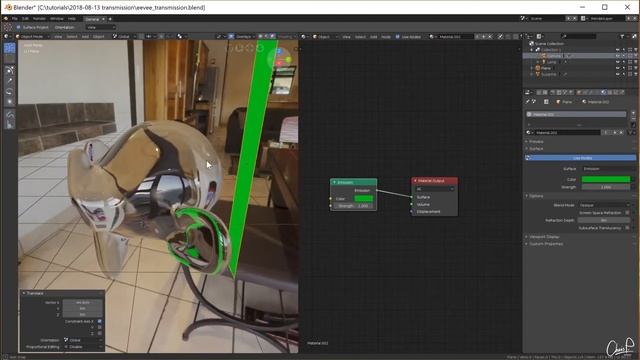The width and height of the screenshot is (640, 360).
Task: Remove material slot with the minus button
Action: point(633,118)
